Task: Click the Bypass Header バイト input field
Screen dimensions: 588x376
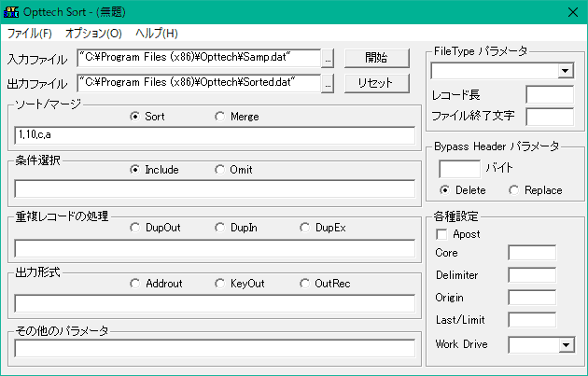Action: pyautogui.click(x=460, y=169)
